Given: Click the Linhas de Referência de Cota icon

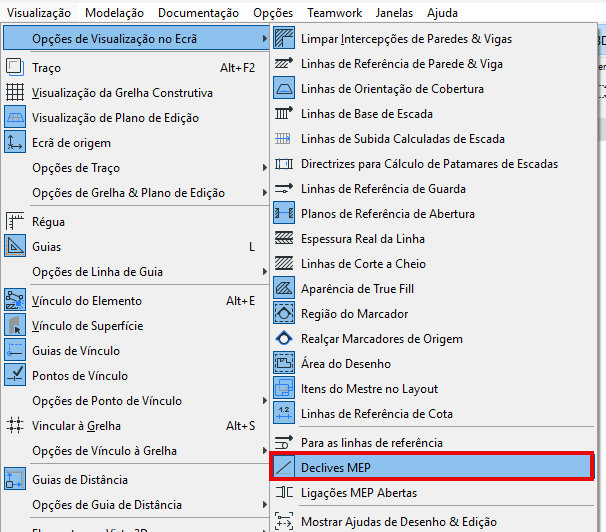Looking at the screenshot, I should coord(284,413).
